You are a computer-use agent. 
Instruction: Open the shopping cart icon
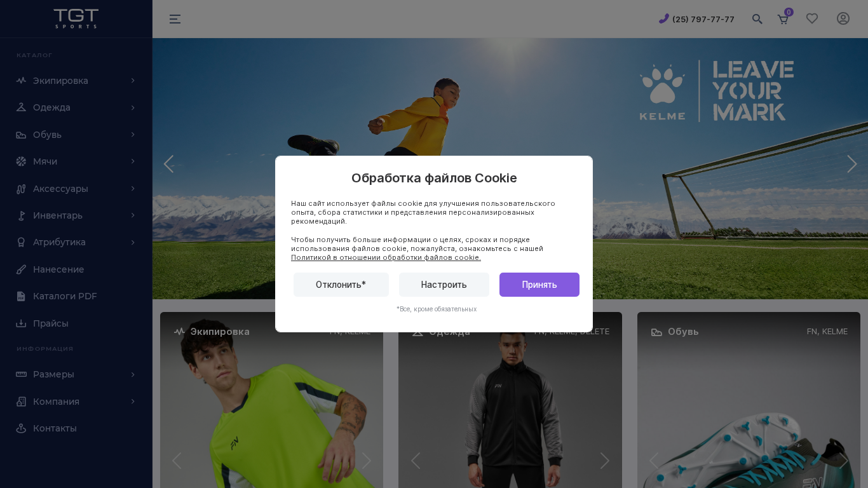point(783,19)
